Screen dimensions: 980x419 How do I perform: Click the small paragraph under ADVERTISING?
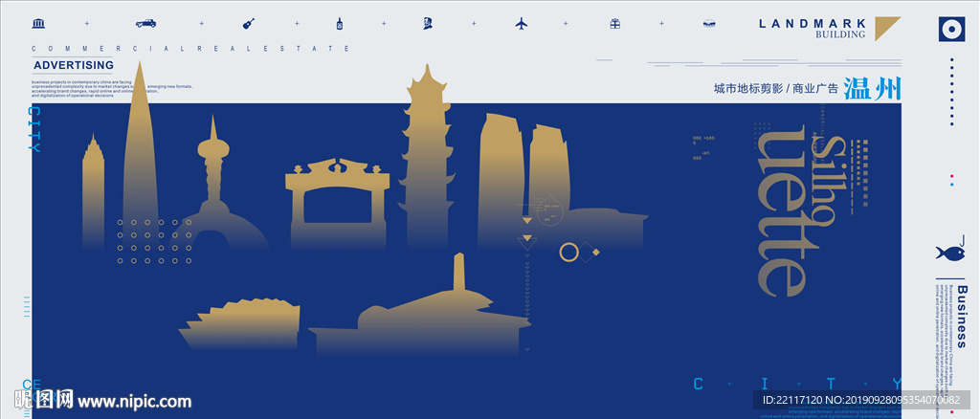(113, 89)
